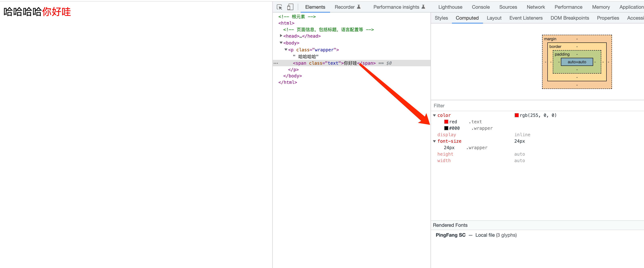Select the closing html tag row
The height and width of the screenshot is (268, 644).
(x=287, y=82)
